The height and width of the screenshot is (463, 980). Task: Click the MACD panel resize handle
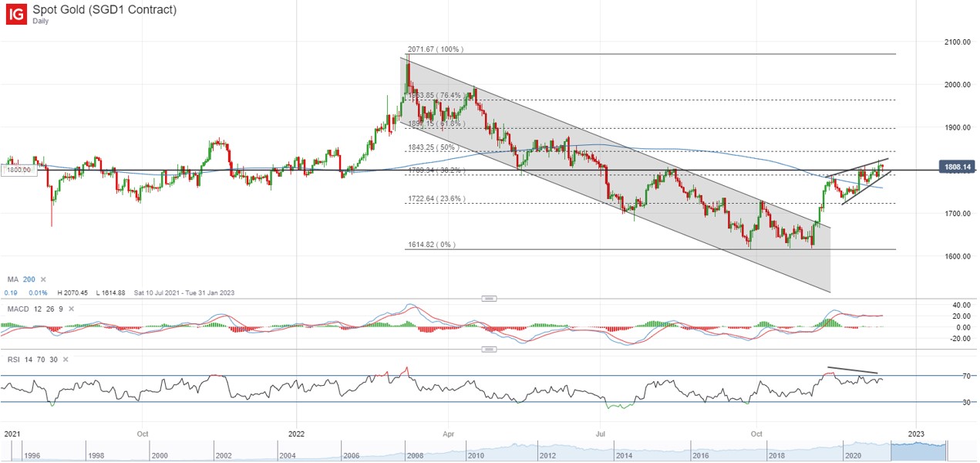click(x=487, y=298)
